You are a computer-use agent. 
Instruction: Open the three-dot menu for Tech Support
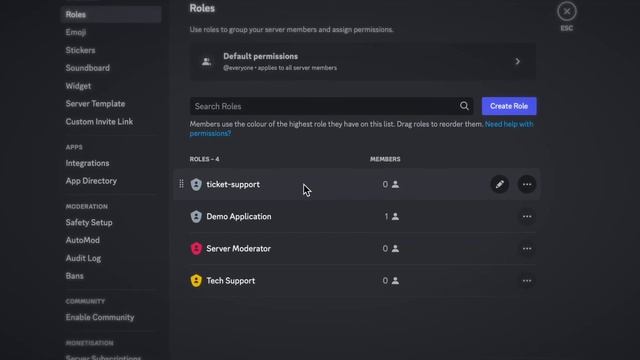527,281
